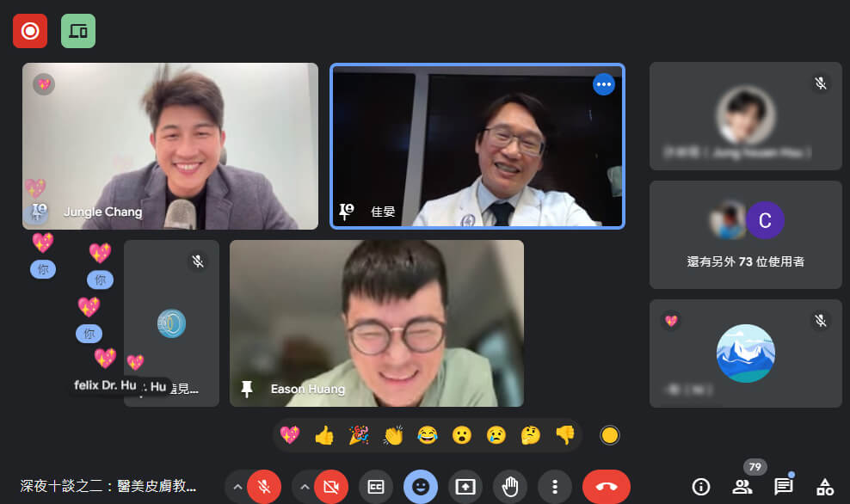Screen dimensions: 850x504
Task: Expand audio settings arrow beside microphone
Action: pos(237,487)
